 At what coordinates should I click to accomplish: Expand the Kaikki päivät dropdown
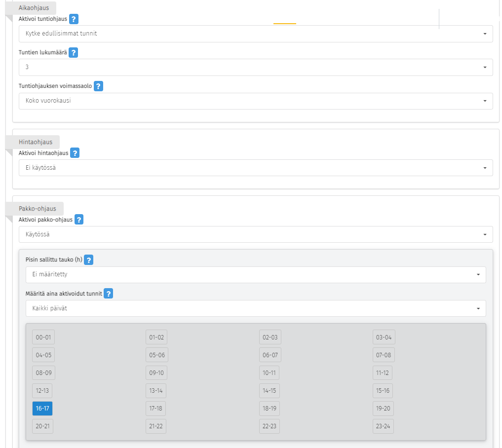click(x=256, y=308)
